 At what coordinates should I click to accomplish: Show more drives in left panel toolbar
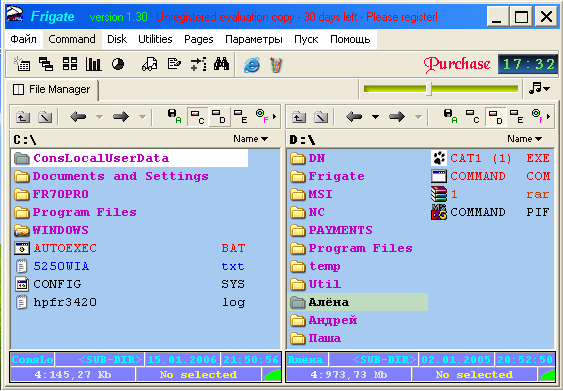click(x=275, y=117)
